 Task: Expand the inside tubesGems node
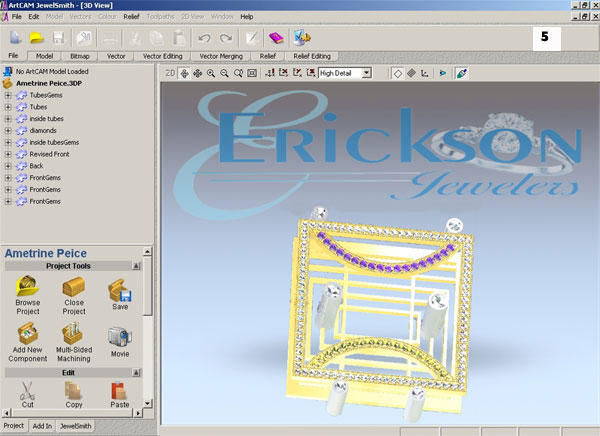[x=8, y=143]
